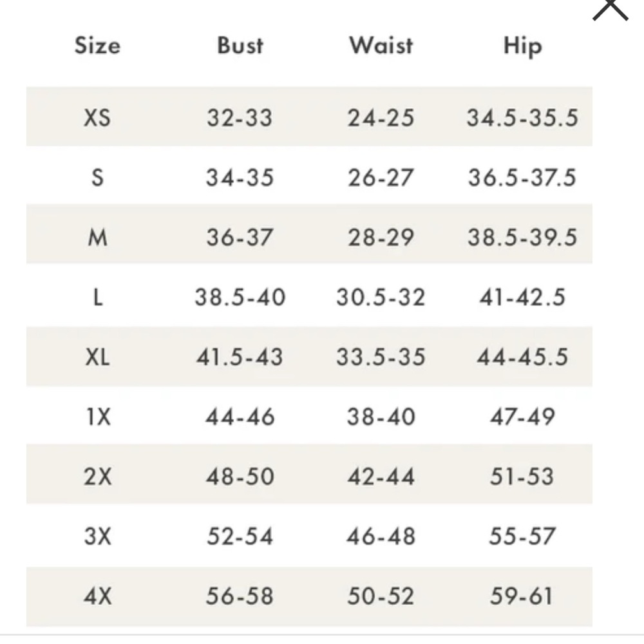
Task: Click the 50-52 waist measurement
Action: pyautogui.click(x=381, y=596)
